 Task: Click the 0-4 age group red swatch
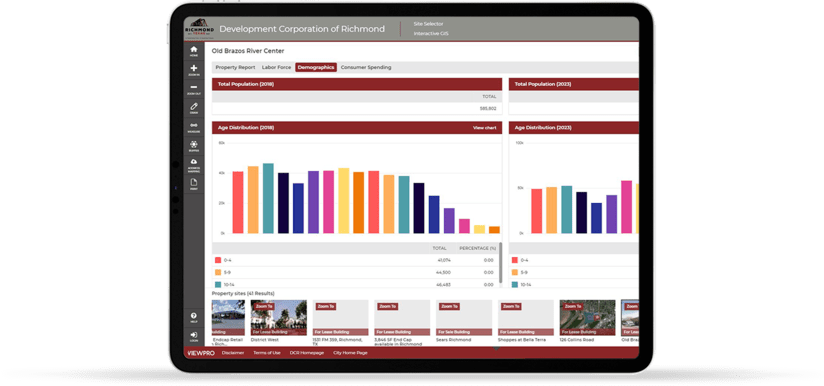(x=218, y=260)
